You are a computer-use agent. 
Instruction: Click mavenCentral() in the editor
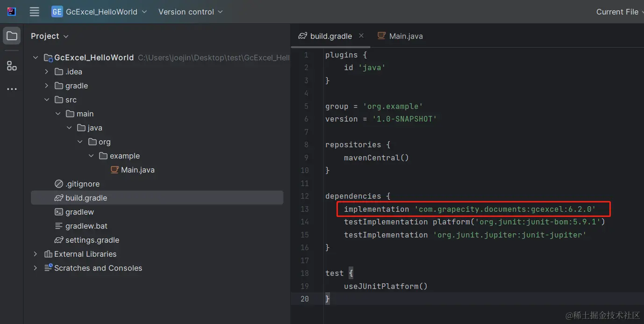376,158
